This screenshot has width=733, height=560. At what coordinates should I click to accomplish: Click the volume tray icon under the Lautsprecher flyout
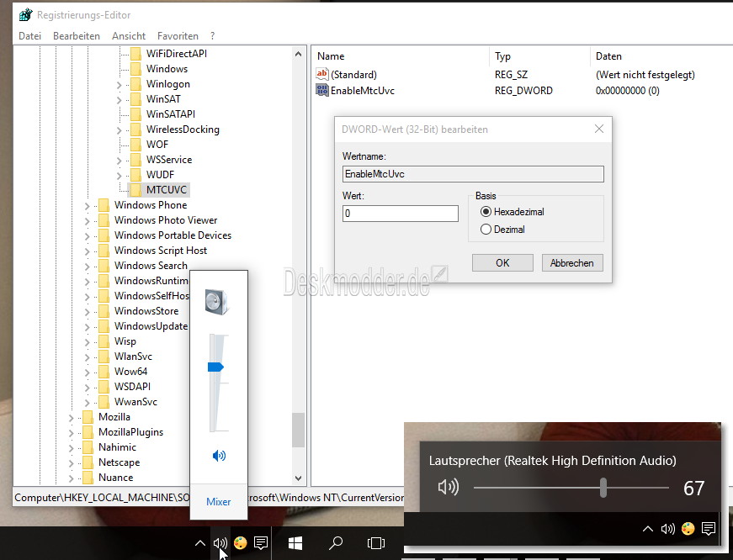[x=667, y=529]
